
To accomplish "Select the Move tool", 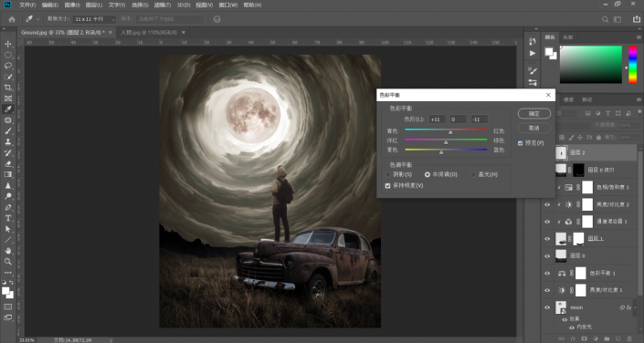I will click(x=8, y=44).
